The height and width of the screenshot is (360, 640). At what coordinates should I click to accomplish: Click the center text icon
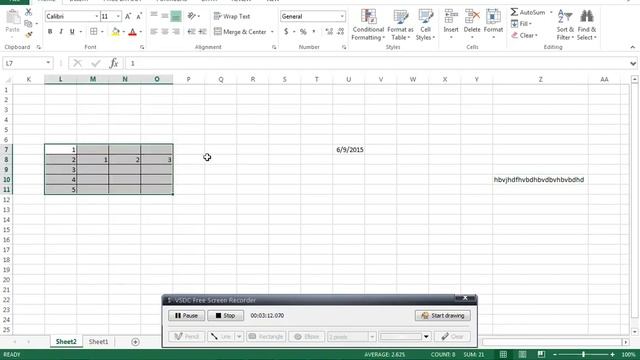165,31
